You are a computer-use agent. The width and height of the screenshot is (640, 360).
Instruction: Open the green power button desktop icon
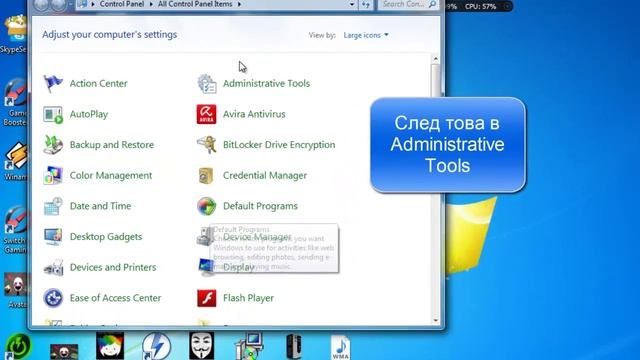point(17,347)
